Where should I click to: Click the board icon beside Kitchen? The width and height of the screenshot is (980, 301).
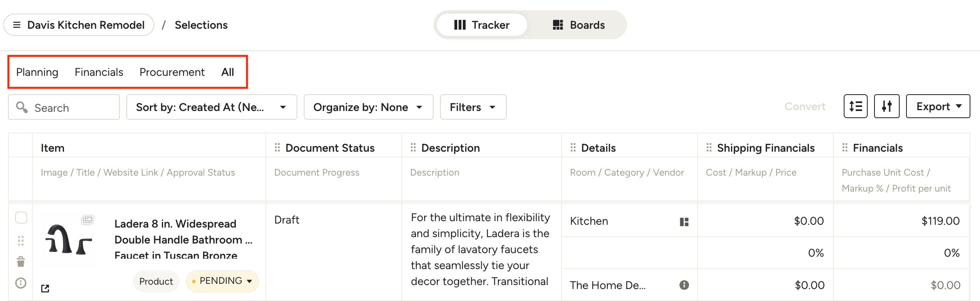click(x=684, y=222)
